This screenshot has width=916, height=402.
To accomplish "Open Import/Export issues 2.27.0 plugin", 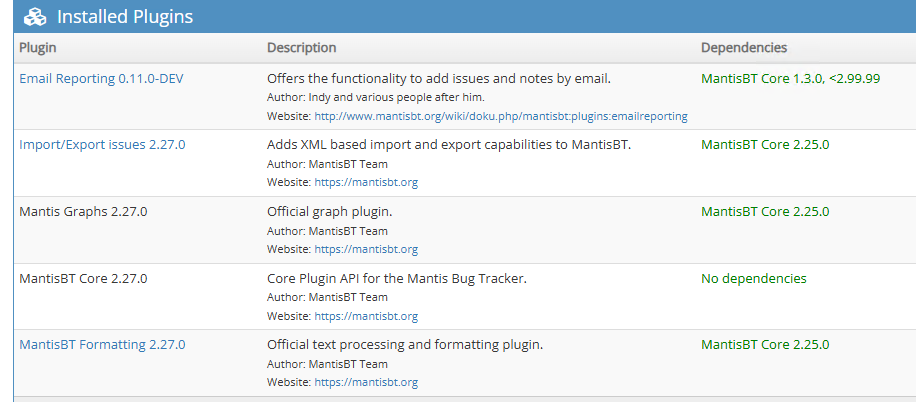I will coord(102,144).
